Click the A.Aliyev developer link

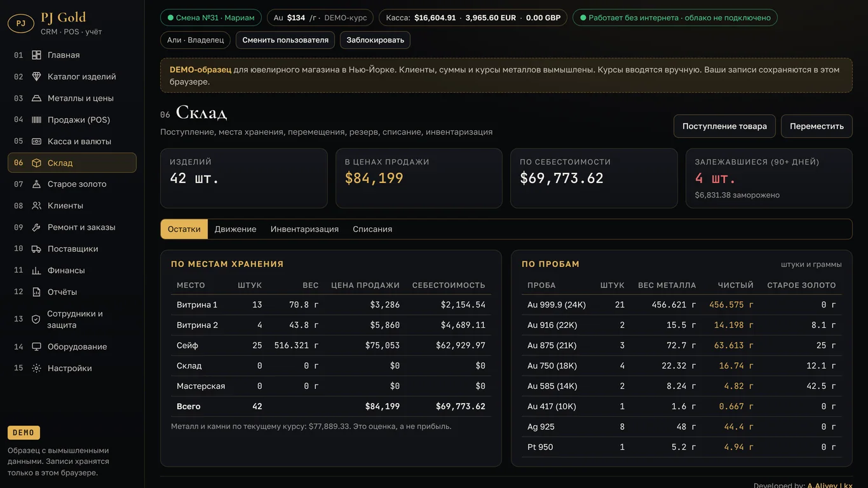click(x=830, y=486)
